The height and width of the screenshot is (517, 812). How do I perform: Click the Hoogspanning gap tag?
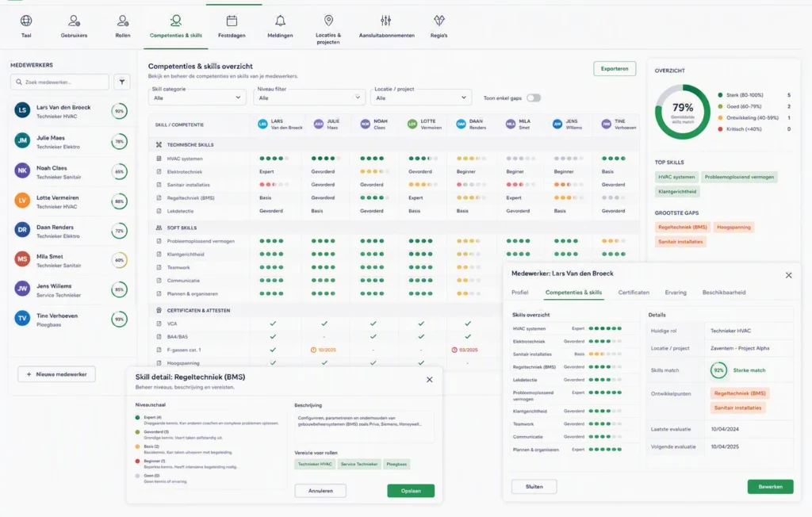[733, 227]
